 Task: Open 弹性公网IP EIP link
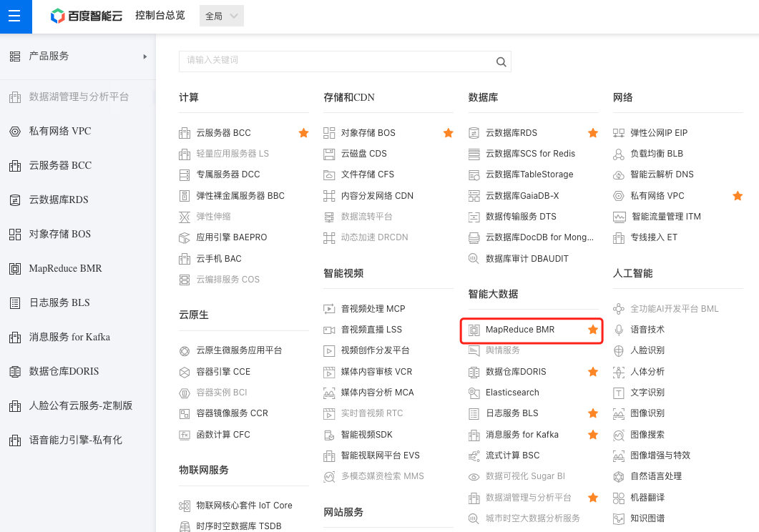click(659, 132)
